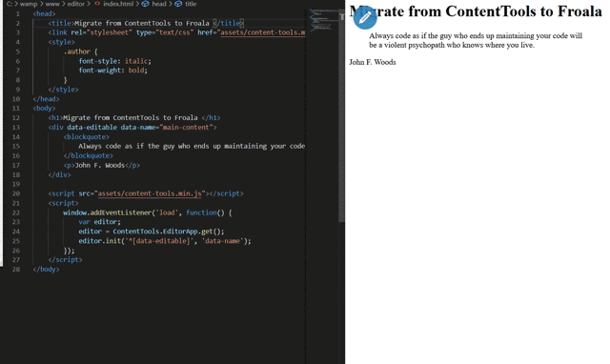The height and width of the screenshot is (364, 610).
Task: Click the title breadcrumb label
Action: (191, 4)
